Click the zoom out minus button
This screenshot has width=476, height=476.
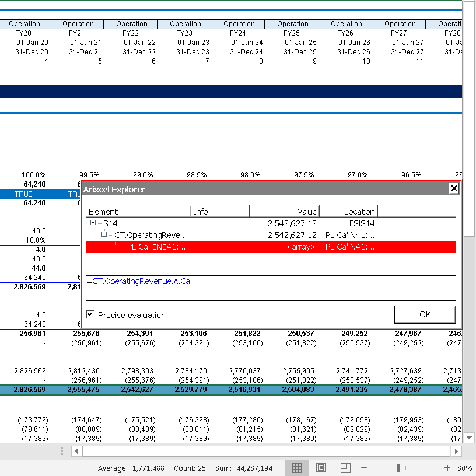tap(364, 468)
